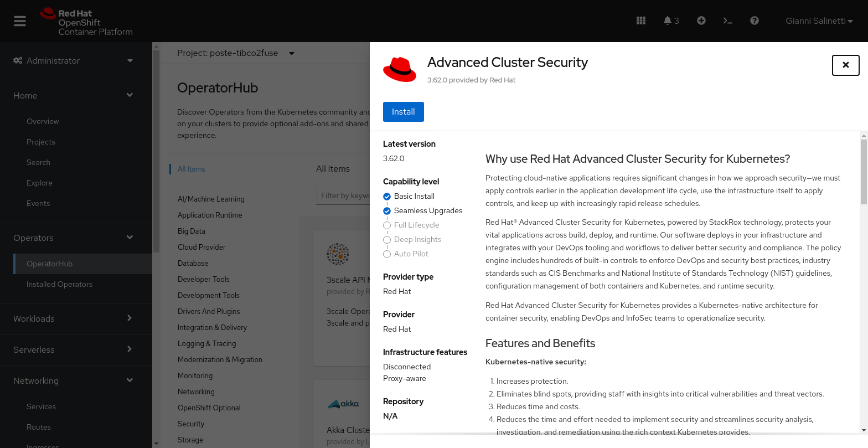Click the Filter by keyword input field

(x=343, y=195)
